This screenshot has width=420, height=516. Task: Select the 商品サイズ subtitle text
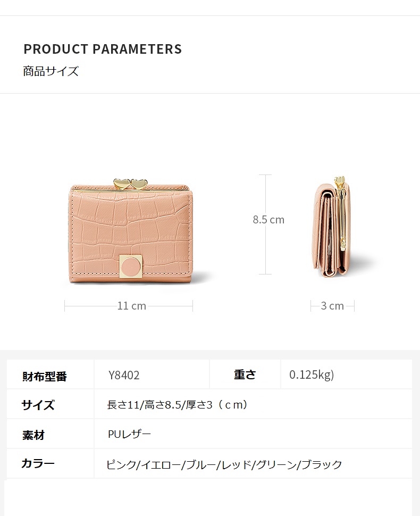(51, 71)
